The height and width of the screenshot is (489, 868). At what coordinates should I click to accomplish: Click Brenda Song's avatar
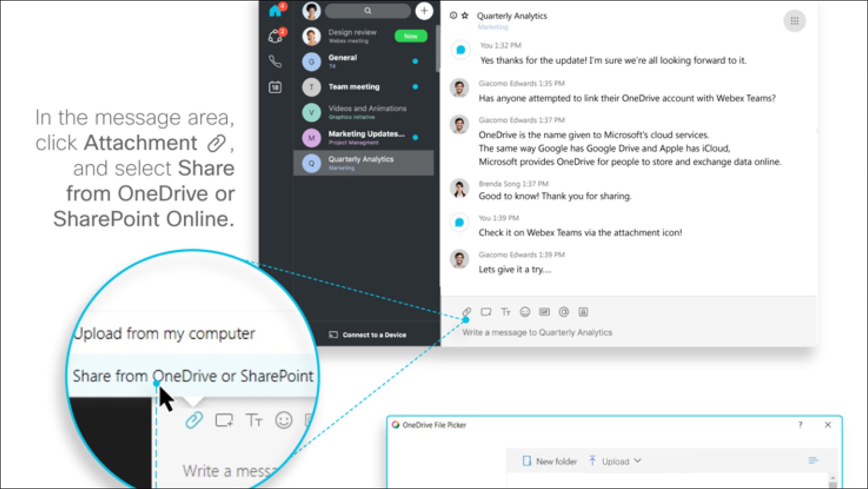[x=459, y=189]
